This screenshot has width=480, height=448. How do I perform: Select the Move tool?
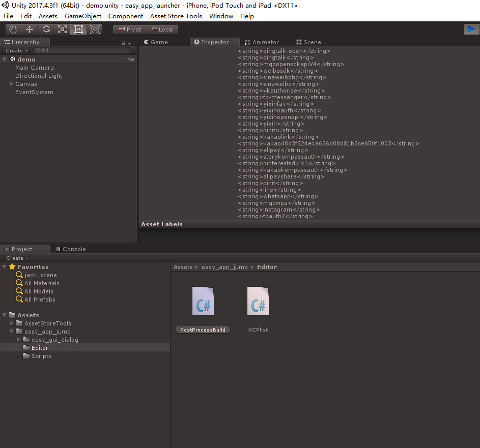[x=29, y=29]
